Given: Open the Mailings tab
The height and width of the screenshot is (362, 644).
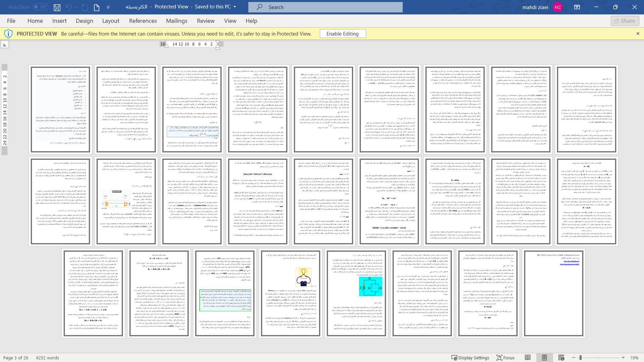Looking at the screenshot, I should tap(177, 21).
